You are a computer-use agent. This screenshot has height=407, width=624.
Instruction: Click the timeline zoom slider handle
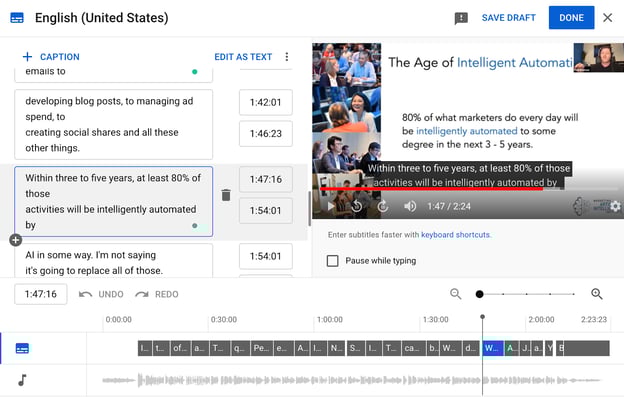coord(480,294)
